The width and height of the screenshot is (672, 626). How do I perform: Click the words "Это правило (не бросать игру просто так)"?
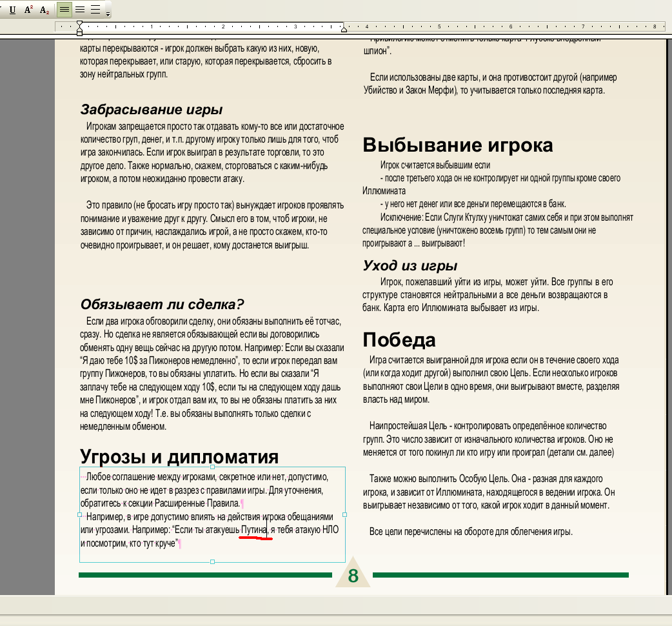[160, 205]
